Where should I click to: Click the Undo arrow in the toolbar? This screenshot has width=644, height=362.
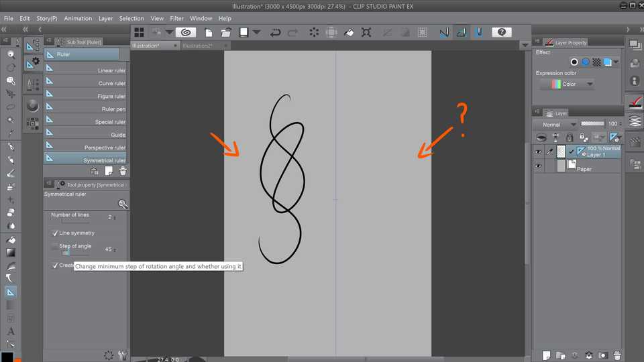275,32
